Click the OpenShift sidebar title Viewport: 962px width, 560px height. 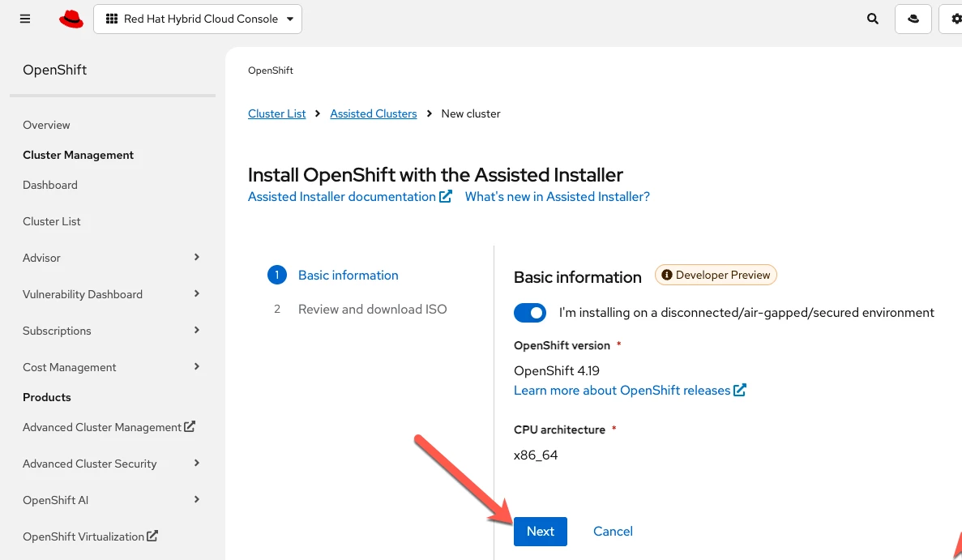[x=54, y=70]
